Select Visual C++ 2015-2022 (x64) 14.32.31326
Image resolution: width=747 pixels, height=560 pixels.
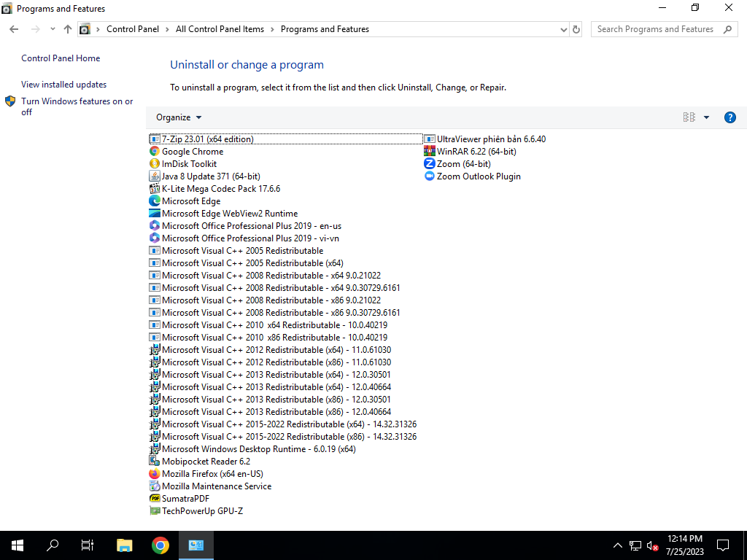pos(284,424)
